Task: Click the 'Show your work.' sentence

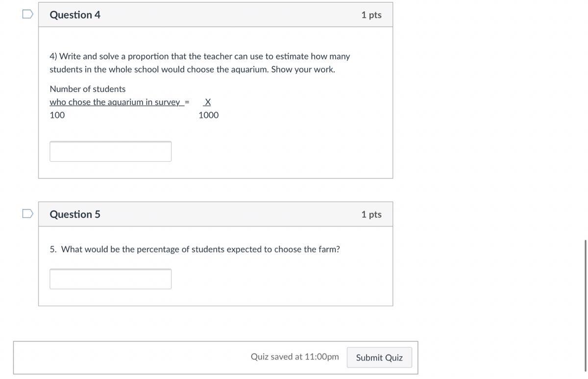Action: (x=303, y=69)
